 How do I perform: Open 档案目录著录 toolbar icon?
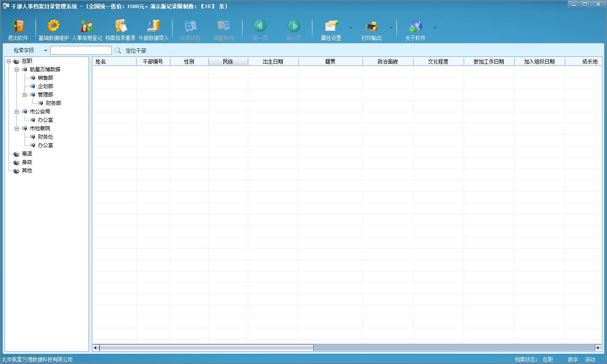tap(121, 26)
